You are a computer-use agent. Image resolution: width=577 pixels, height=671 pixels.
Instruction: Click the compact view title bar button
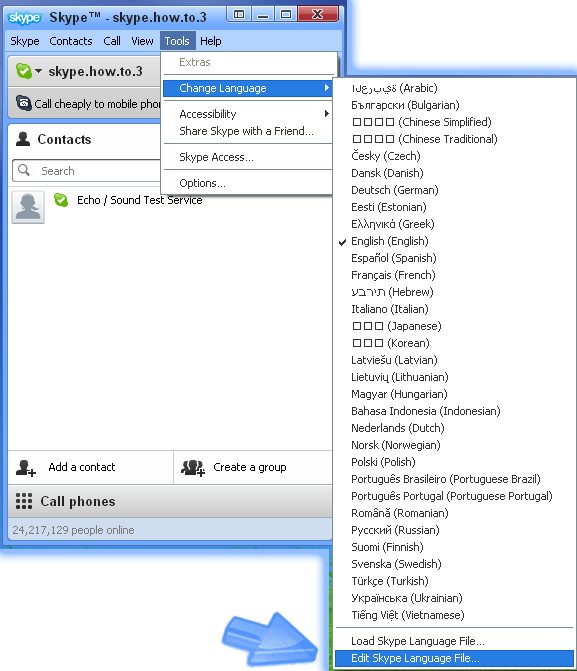239,15
